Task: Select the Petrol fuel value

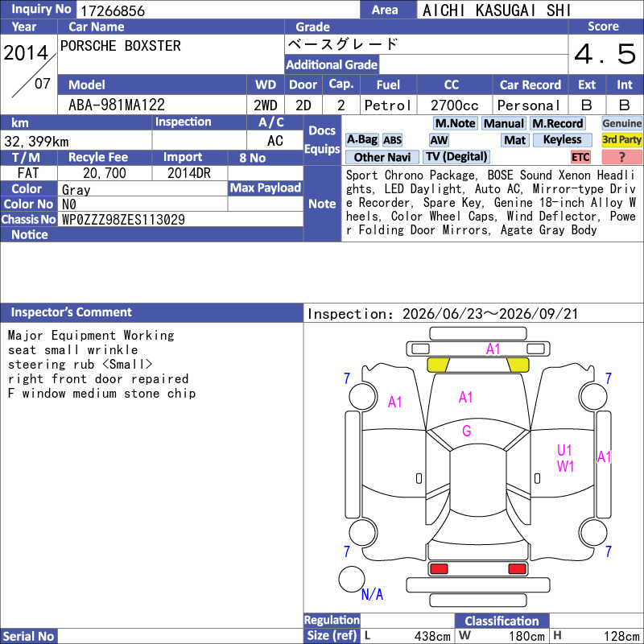Action: (388, 105)
